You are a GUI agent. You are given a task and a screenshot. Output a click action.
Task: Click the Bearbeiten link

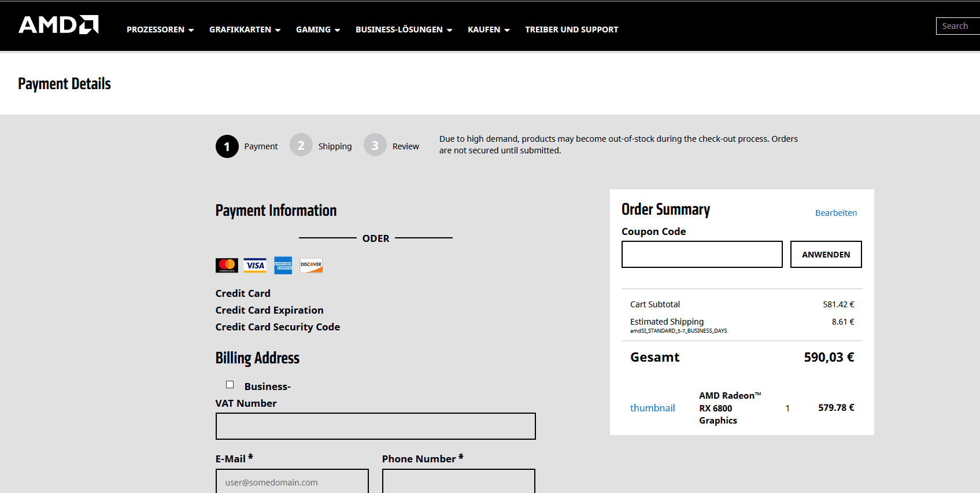pyautogui.click(x=836, y=213)
